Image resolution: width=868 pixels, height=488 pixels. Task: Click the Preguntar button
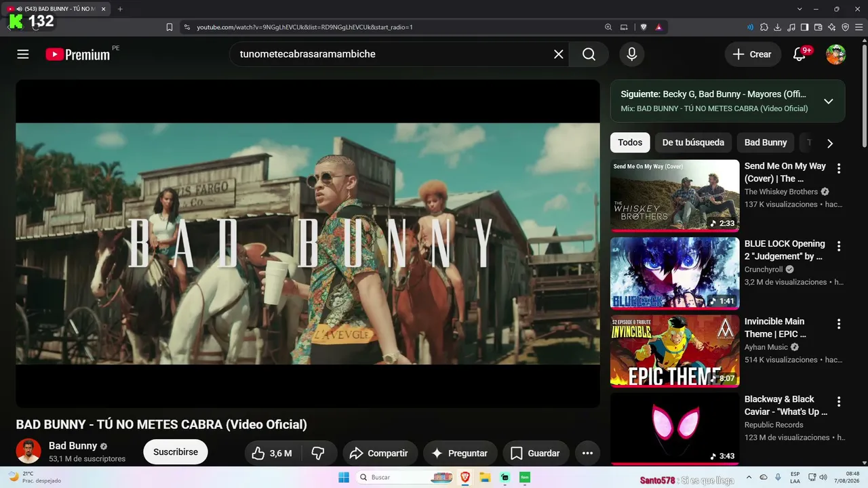coord(460,453)
